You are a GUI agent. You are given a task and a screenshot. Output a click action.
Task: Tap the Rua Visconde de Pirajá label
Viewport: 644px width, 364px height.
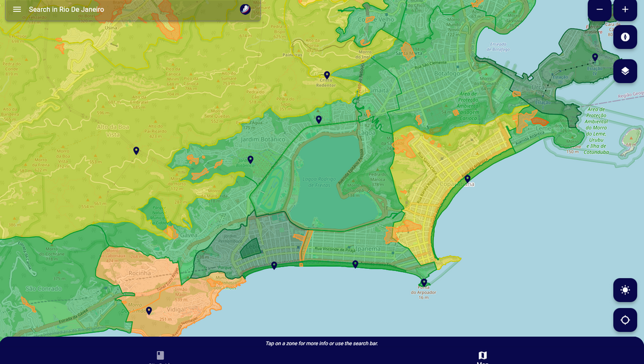335,249
